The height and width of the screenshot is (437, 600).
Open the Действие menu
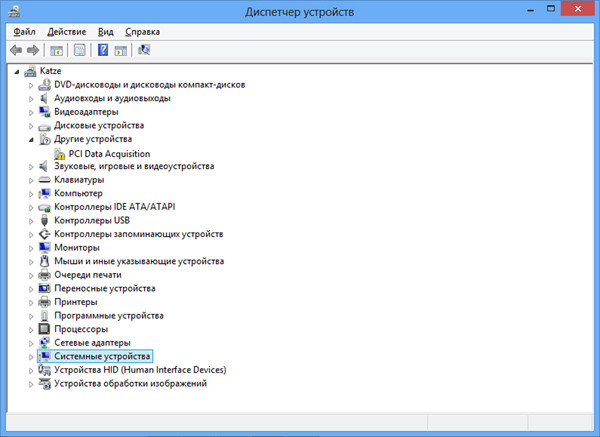(x=67, y=31)
